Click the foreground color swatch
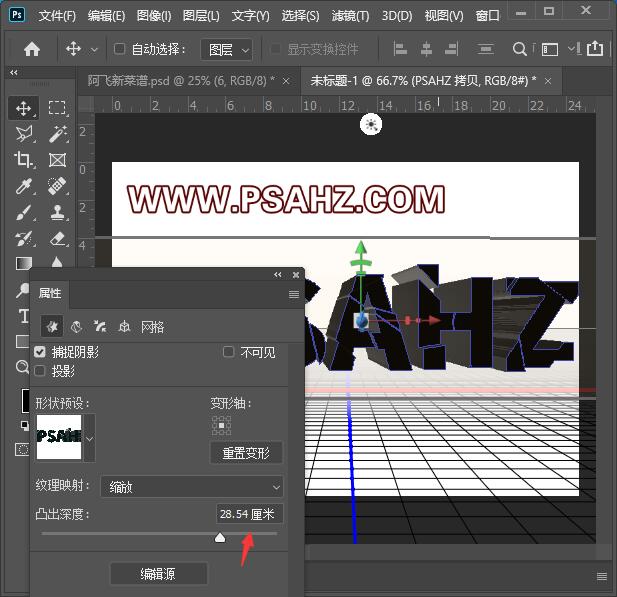 25,400
